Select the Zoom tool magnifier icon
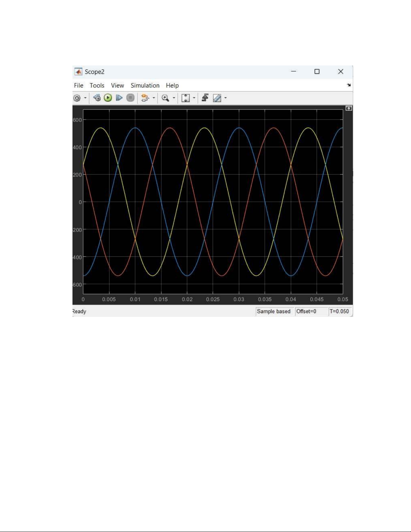Screen dimensions: 411x532 (x=165, y=98)
